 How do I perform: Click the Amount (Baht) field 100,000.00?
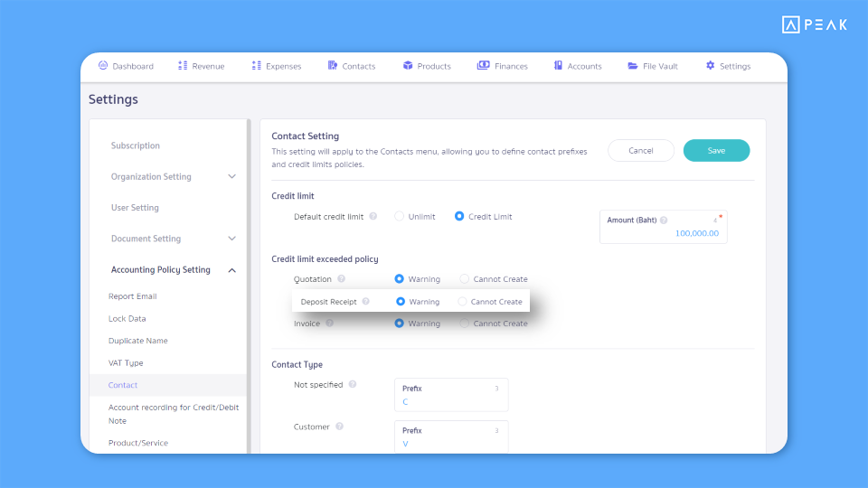(663, 227)
